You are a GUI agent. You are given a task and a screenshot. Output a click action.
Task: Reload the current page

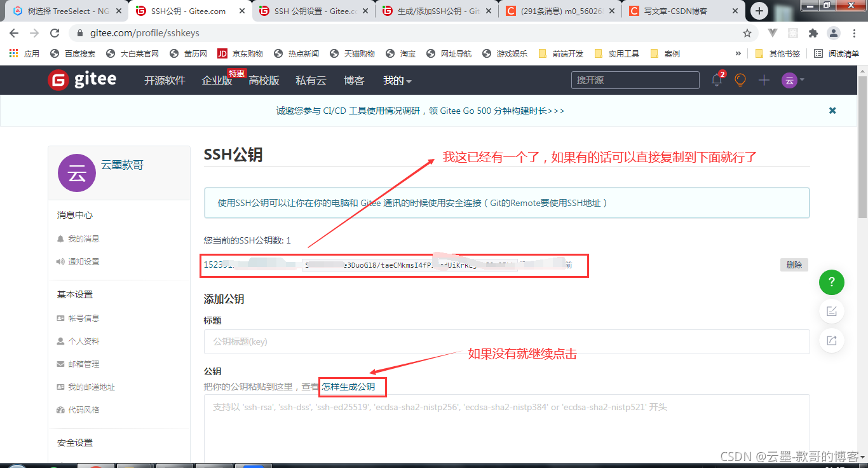55,33
